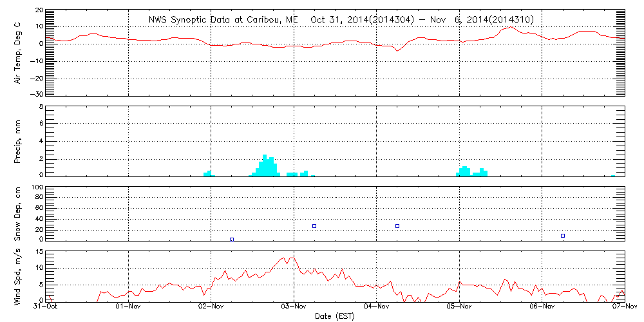Click the "Snow Dep, cm" axis label

(17, 215)
